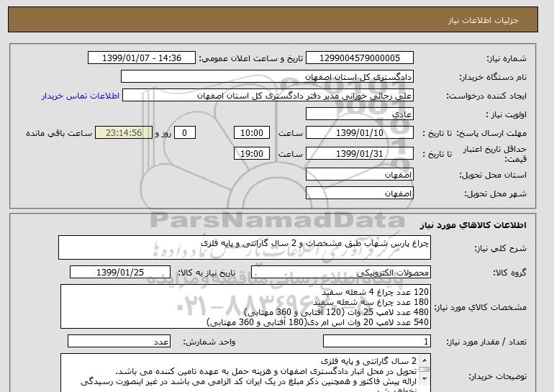Click the label واحد شمارش
This screenshot has width=554, height=392.
coord(209,342)
